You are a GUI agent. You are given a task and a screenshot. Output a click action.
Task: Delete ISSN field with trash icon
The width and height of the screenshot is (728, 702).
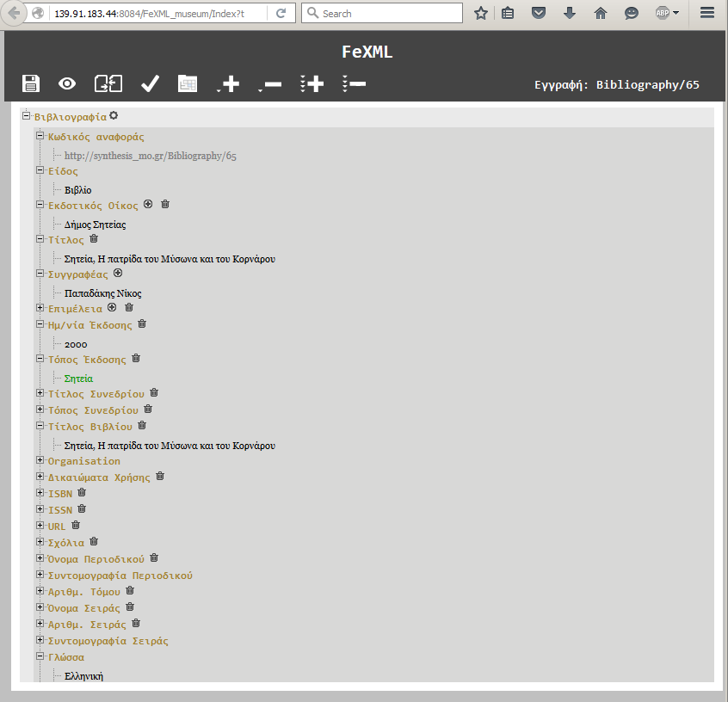click(x=82, y=508)
